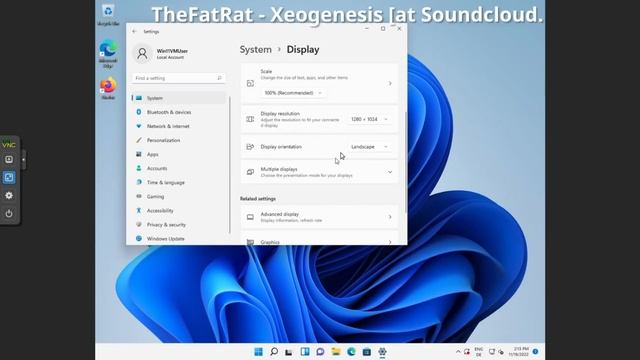Click the Advanced display chevron arrow
This screenshot has height=360, width=640.
coord(390,217)
